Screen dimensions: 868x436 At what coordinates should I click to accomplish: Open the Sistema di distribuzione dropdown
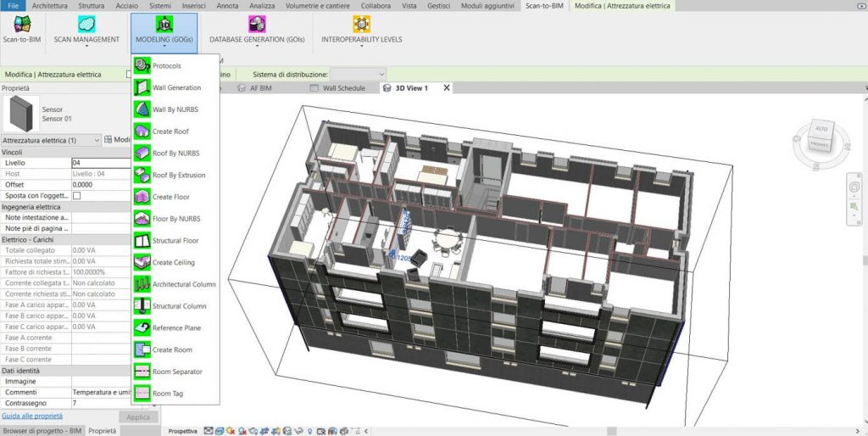coord(357,75)
